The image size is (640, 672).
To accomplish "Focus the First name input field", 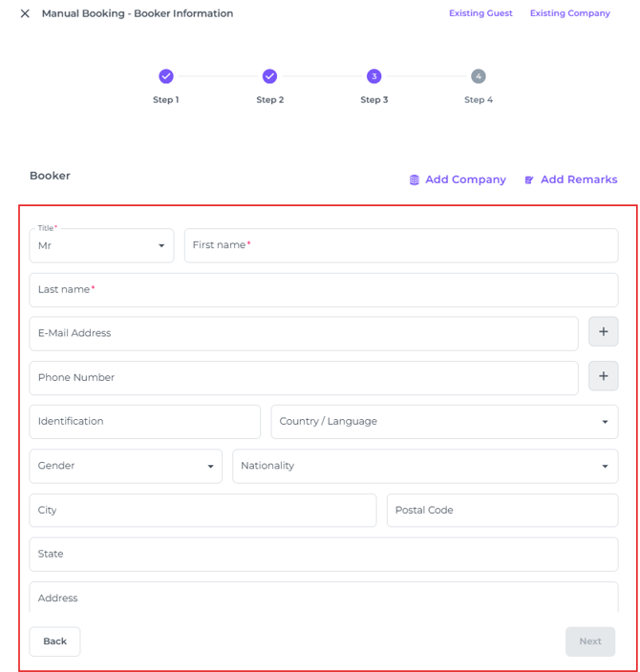I will tap(400, 245).
